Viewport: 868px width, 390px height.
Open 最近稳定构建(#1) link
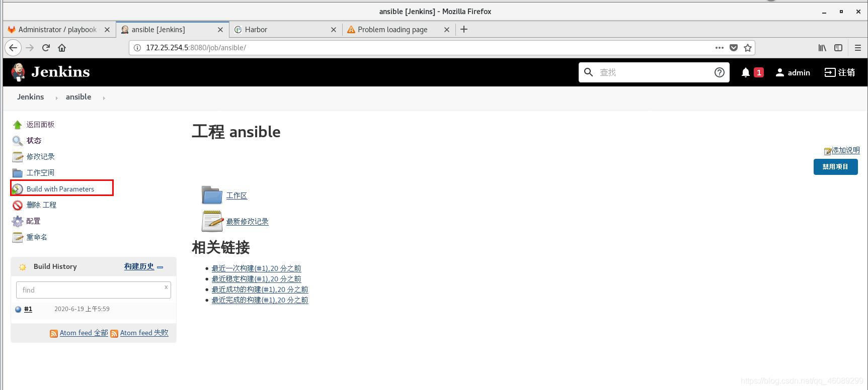coord(256,279)
